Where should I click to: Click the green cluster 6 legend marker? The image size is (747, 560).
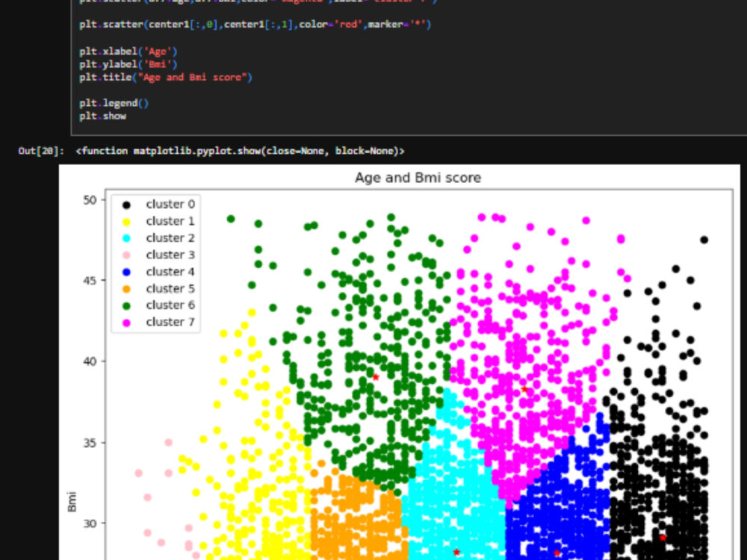pyautogui.click(x=126, y=306)
